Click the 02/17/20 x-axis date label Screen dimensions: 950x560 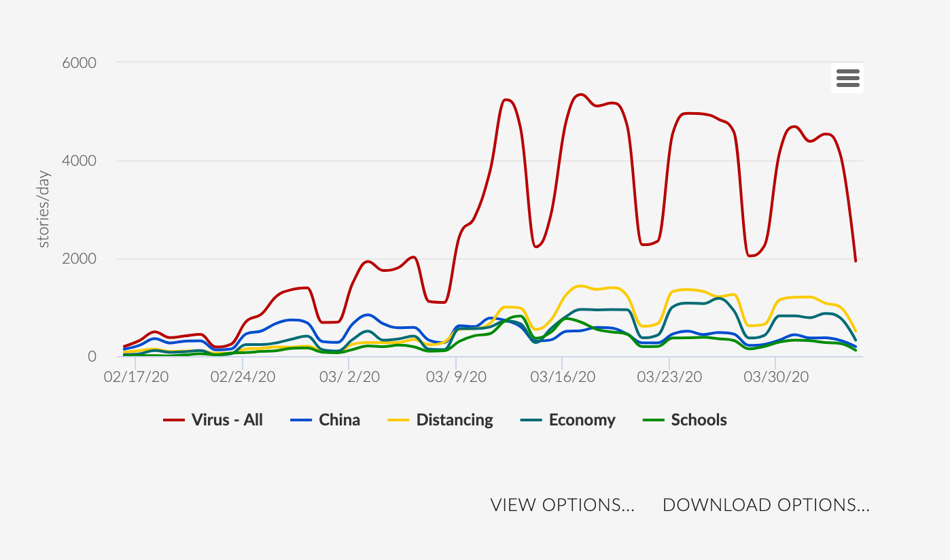click(136, 377)
